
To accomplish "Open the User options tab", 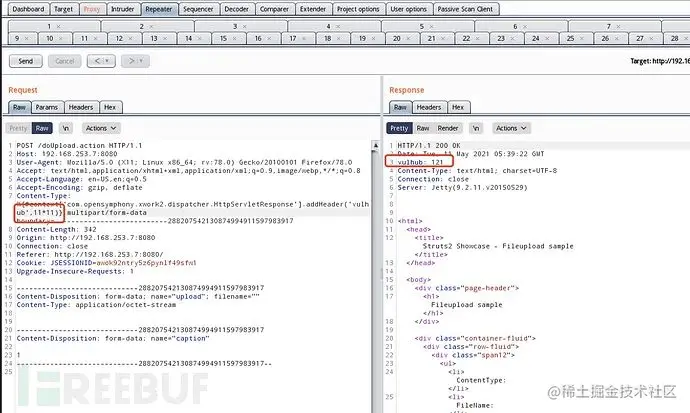I will (409, 9).
